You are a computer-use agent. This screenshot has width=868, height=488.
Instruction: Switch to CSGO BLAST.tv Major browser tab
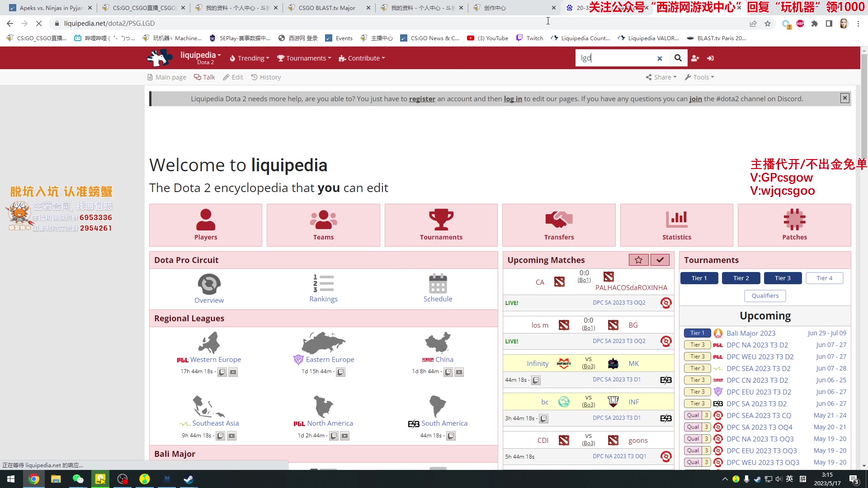(329, 8)
